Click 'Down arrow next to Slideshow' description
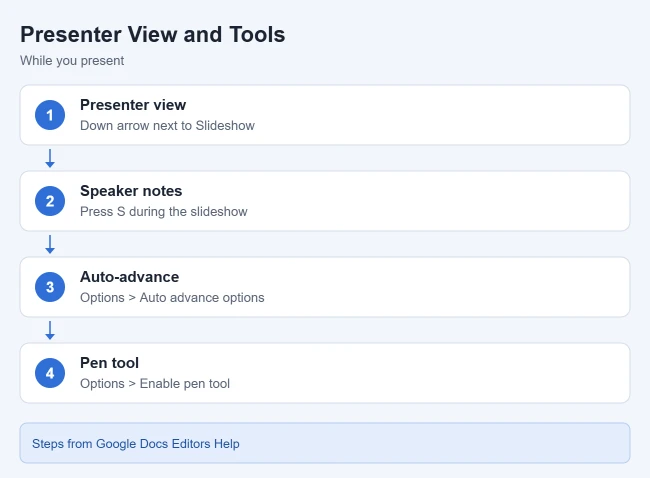 coord(167,126)
